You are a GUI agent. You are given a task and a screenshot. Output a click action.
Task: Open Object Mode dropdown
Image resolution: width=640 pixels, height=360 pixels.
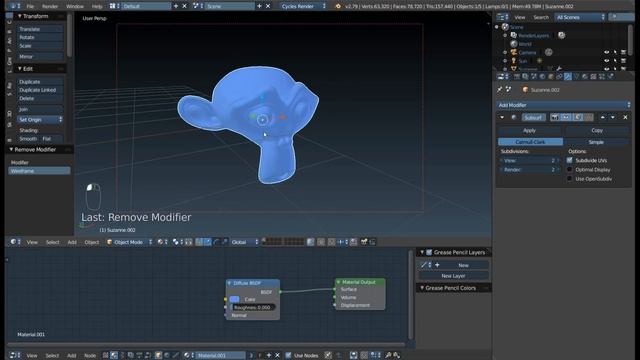coord(129,242)
